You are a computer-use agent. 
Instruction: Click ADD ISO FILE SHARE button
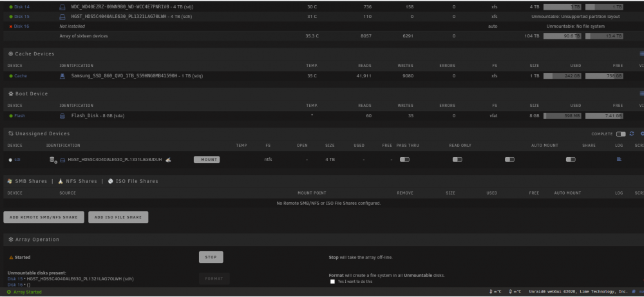click(x=118, y=217)
